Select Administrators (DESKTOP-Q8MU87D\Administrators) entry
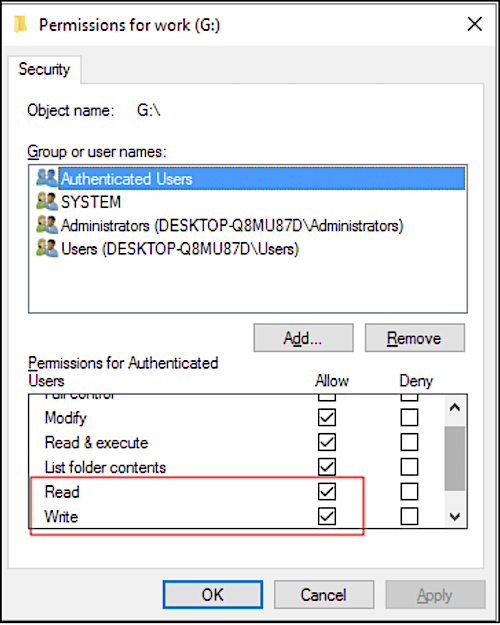This screenshot has width=500, height=625. pyautogui.click(x=232, y=226)
